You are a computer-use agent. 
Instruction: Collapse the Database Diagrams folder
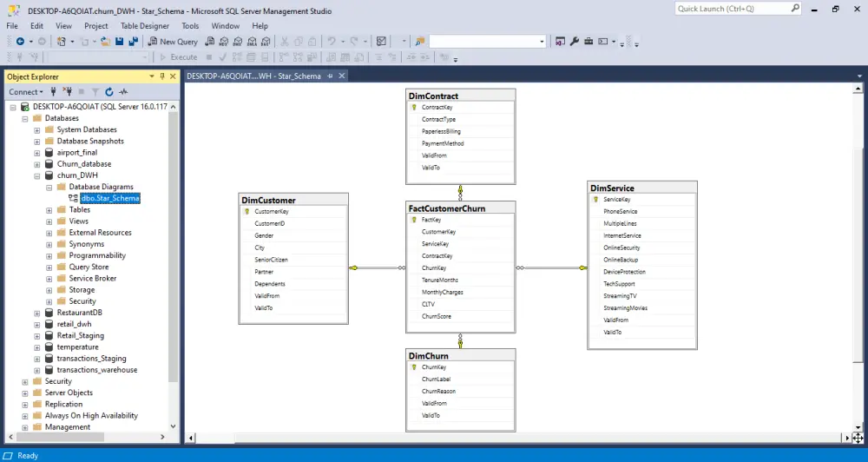click(49, 188)
